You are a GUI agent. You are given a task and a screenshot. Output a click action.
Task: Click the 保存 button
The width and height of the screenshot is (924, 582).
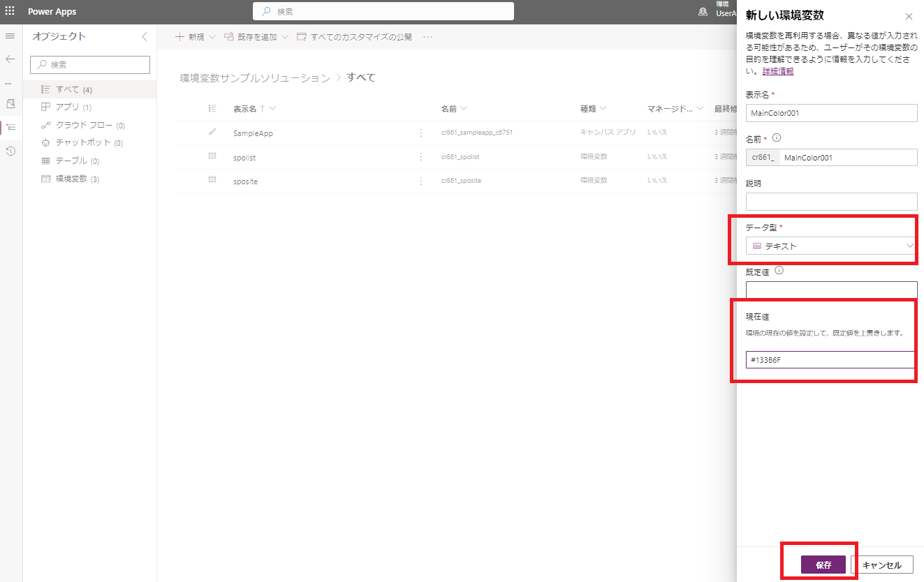click(823, 565)
